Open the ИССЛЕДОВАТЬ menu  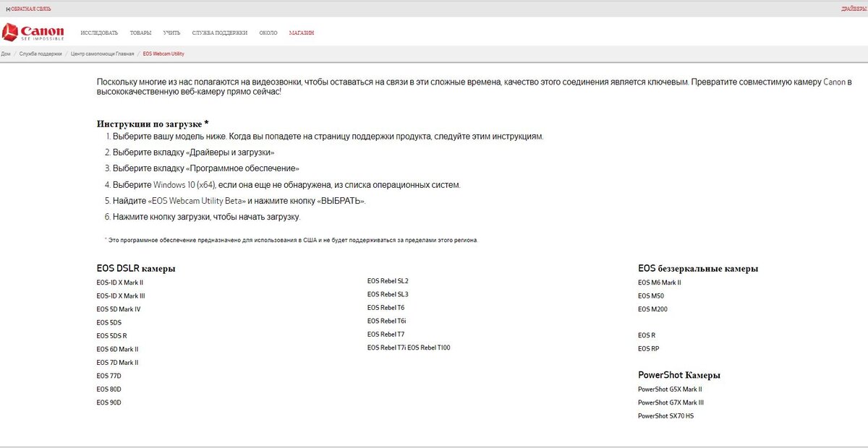(x=99, y=33)
